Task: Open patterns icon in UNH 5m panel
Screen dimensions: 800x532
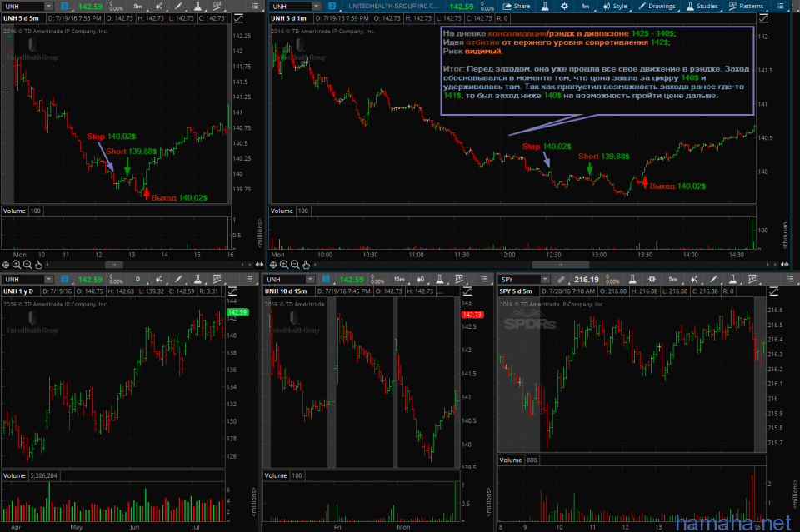Action: tap(217, 6)
